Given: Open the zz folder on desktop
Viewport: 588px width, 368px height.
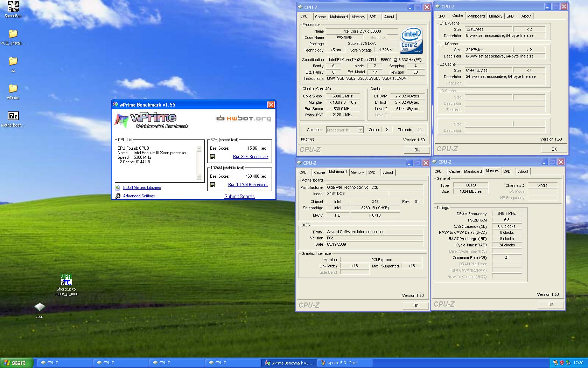Looking at the screenshot, I should pyautogui.click(x=13, y=61).
